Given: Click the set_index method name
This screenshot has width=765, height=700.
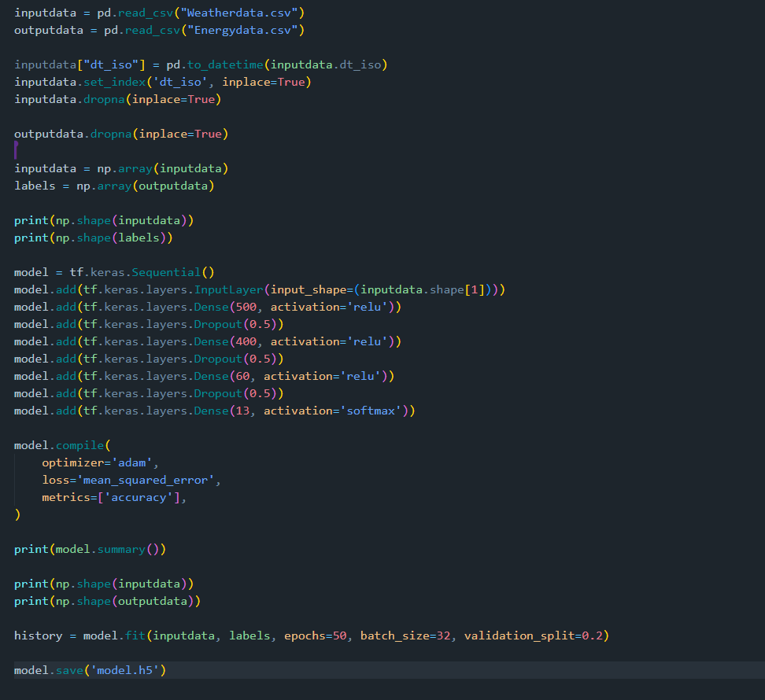Looking at the screenshot, I should [115, 82].
